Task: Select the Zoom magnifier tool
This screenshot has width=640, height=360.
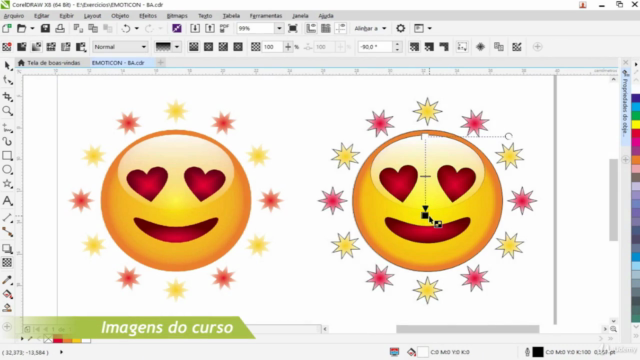Action: pyautogui.click(x=7, y=111)
